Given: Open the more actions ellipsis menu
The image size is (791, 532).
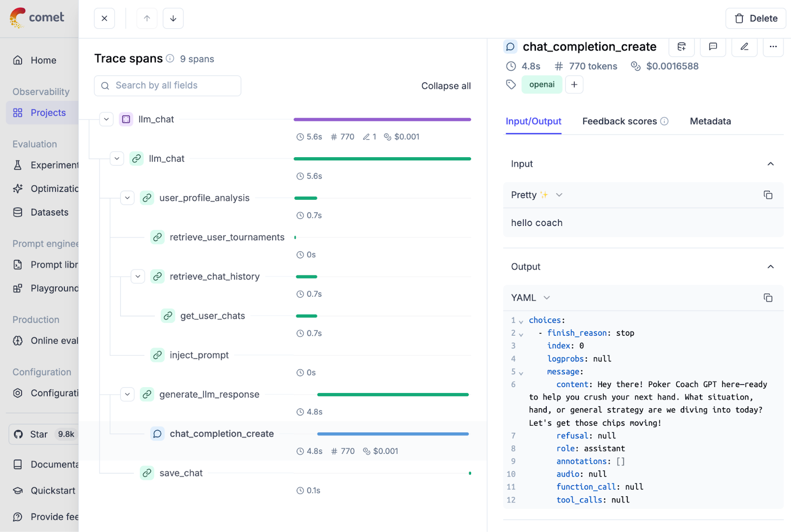Looking at the screenshot, I should click(773, 47).
